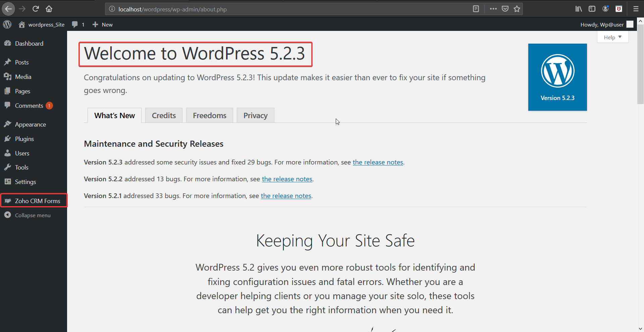Viewport: 644px width, 332px height.
Task: Show sidebars toolbar icon
Action: pyautogui.click(x=592, y=9)
